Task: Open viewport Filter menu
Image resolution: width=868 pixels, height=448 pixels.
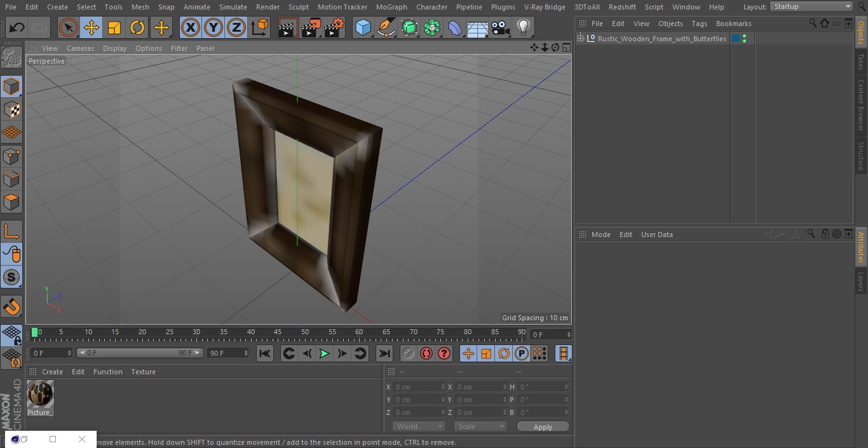Action: point(179,48)
